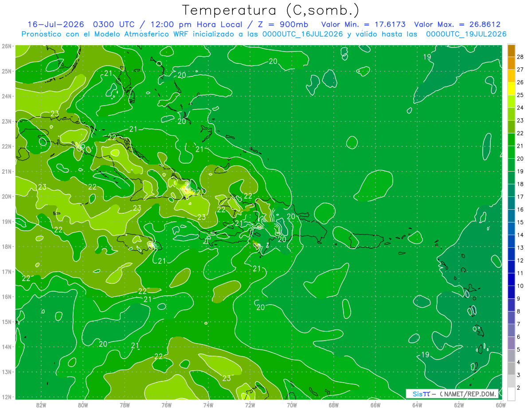Image resolution: width=532 pixels, height=411 pixels.
Task: Click the "Sis" logo text in credit box
Action: [x=417, y=394]
